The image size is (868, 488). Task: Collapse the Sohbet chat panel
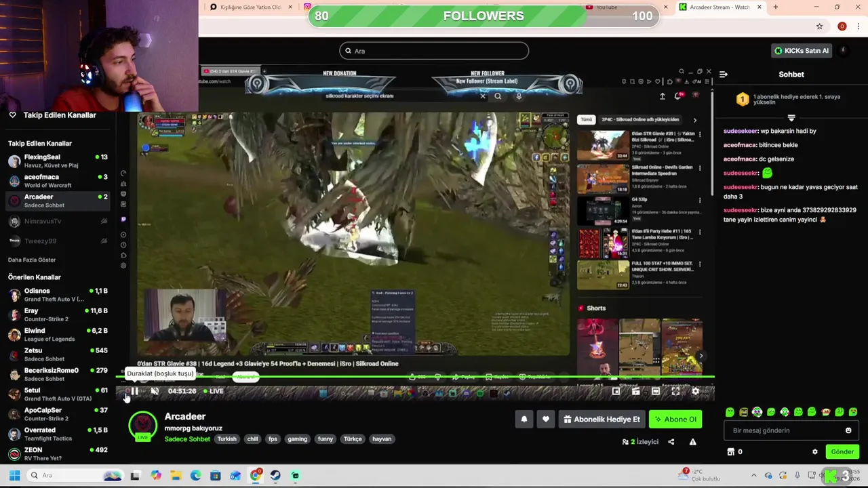coord(724,75)
